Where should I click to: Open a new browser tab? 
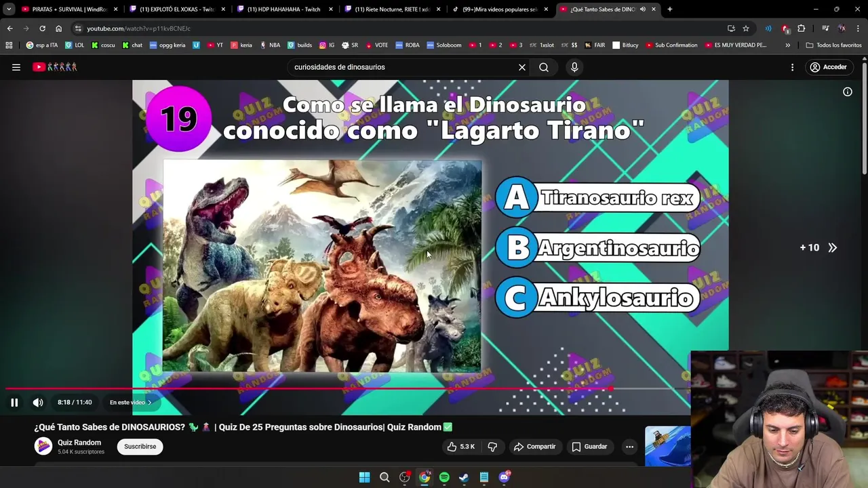[670, 9]
